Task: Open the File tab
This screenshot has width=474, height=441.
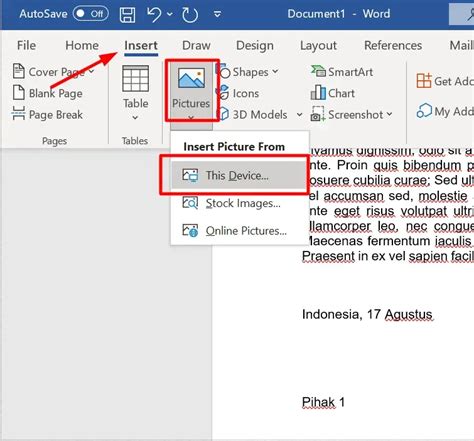Action: [x=26, y=45]
